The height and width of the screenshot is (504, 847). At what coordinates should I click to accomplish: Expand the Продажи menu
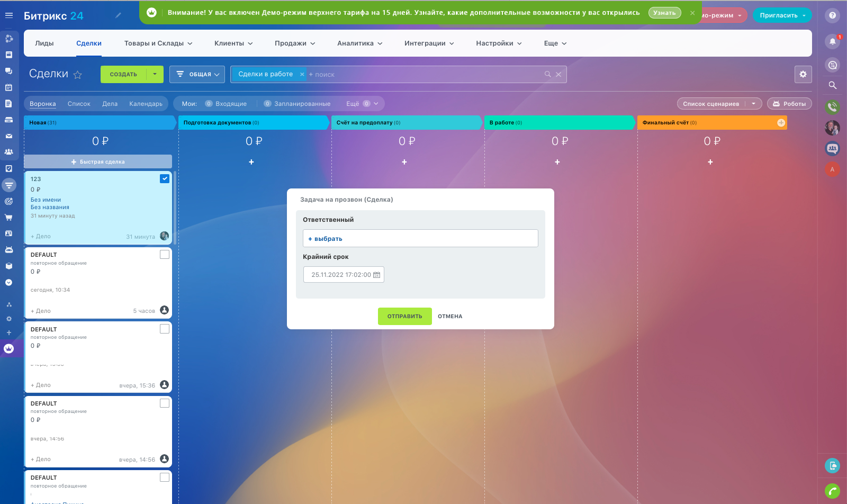295,43
